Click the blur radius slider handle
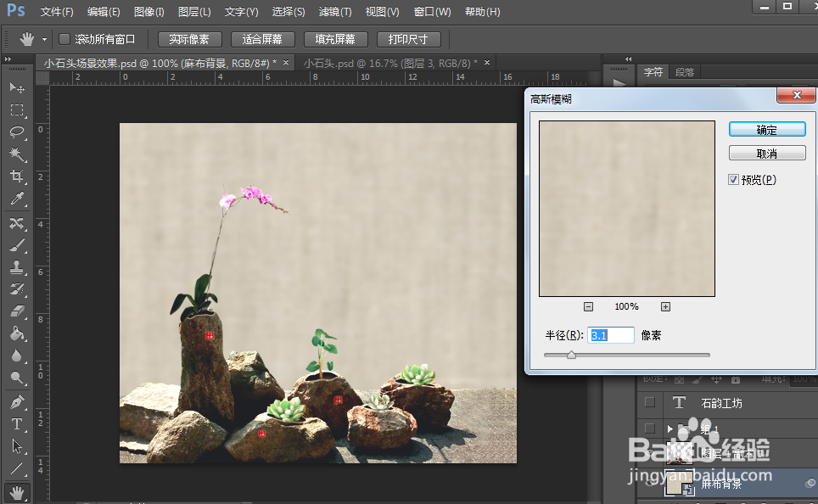Screen dimensions: 818x504 571,355
